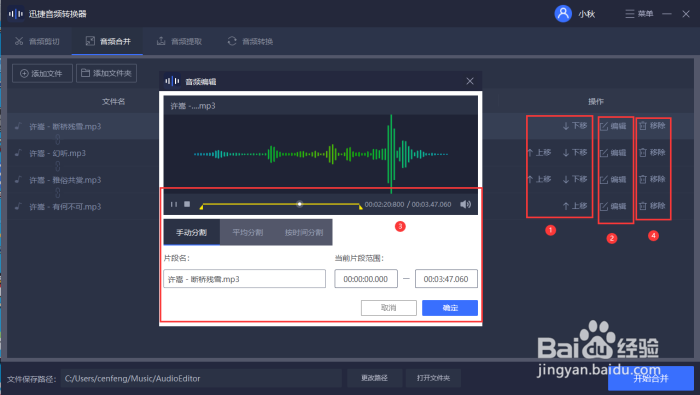Click the audio waveform display
The image size is (700, 395).
pyautogui.click(x=321, y=154)
